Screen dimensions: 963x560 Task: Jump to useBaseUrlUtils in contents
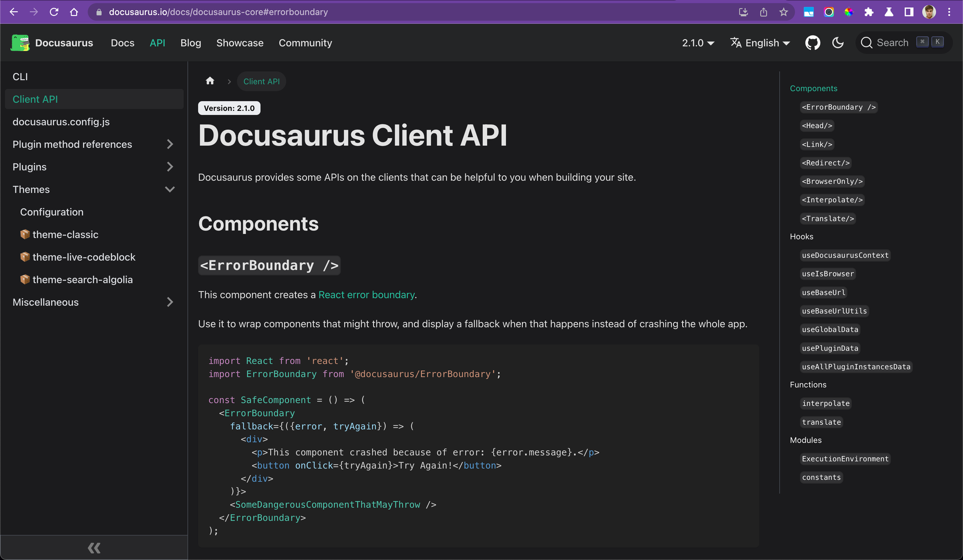click(835, 311)
